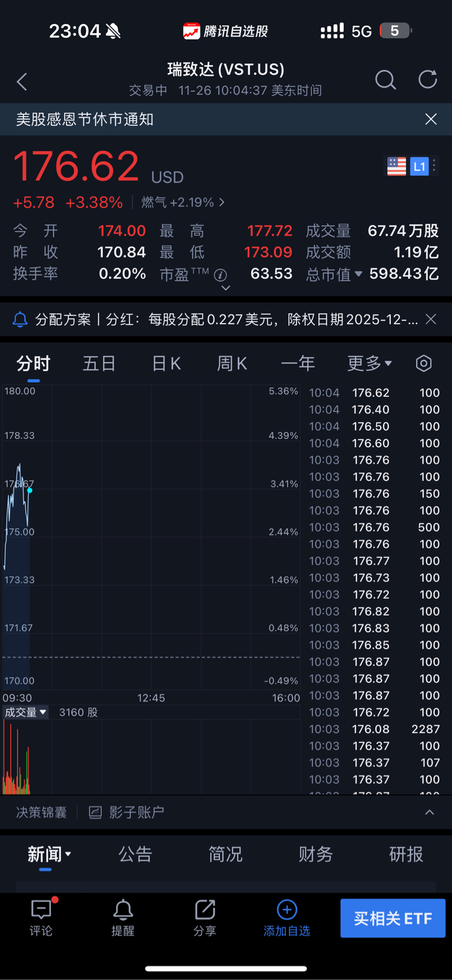Tap the muted bell status icon

[113, 31]
